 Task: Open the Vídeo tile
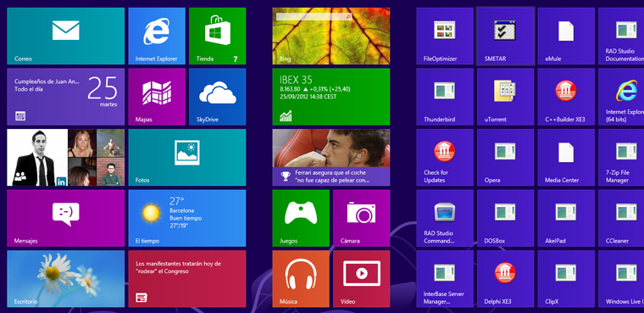pos(362,279)
